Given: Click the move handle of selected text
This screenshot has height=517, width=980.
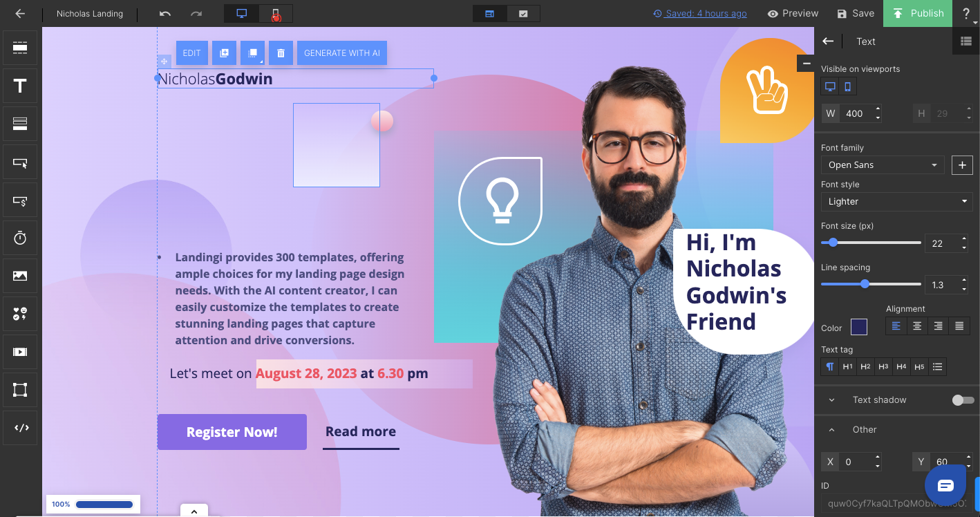Looking at the screenshot, I should pos(164,62).
